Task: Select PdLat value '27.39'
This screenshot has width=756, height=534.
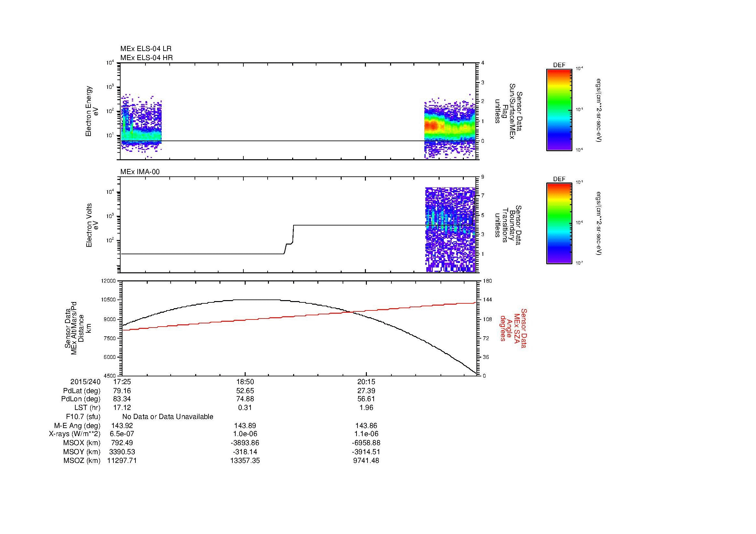Action: (366, 391)
